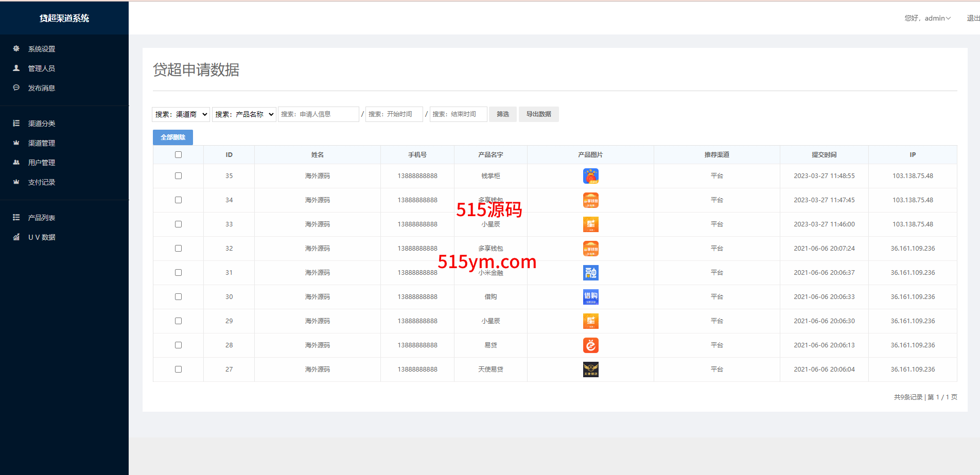980x475 pixels.
Task: Click the crown icon beside 渠道管理
Action: (16, 143)
